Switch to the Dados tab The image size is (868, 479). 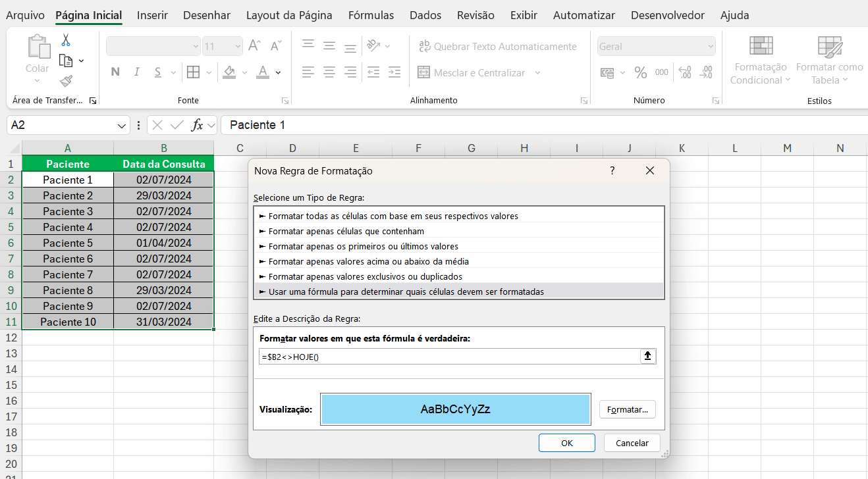coord(425,15)
